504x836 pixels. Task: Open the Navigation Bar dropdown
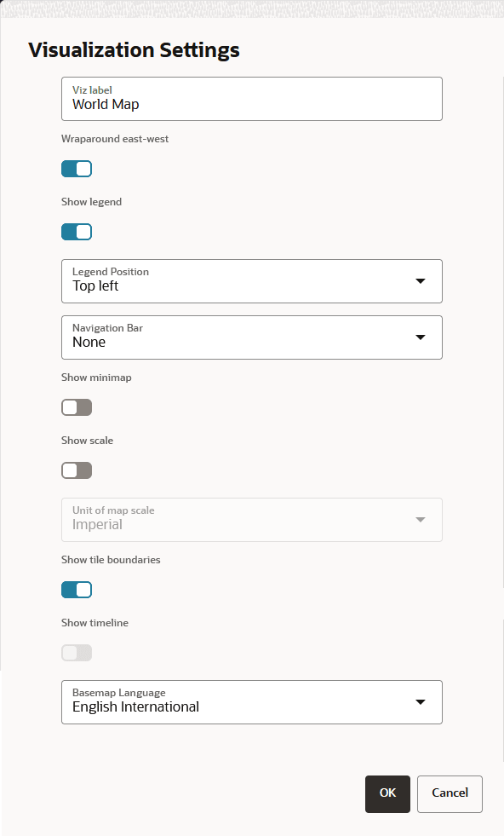pos(251,337)
